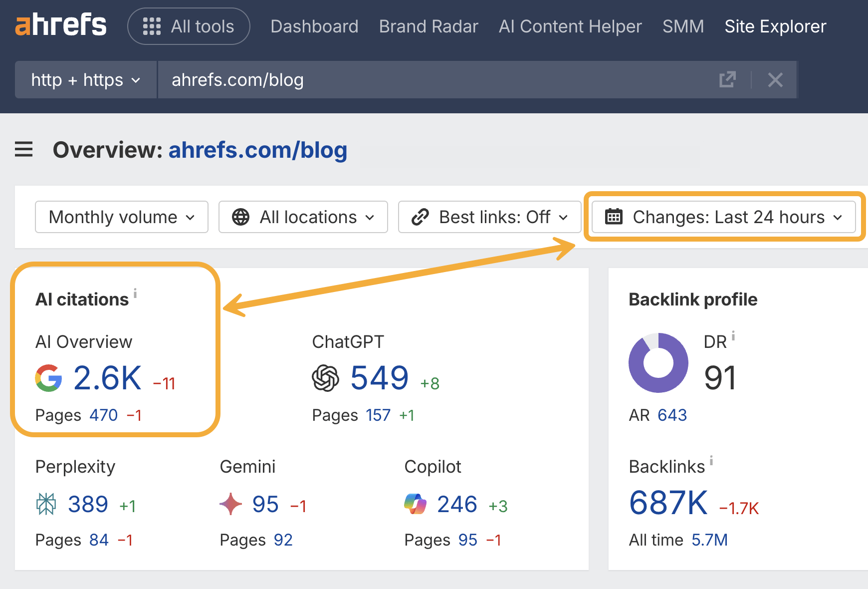Toggle Best links from Off
Viewport: 868px width, 589px height.
tap(489, 217)
